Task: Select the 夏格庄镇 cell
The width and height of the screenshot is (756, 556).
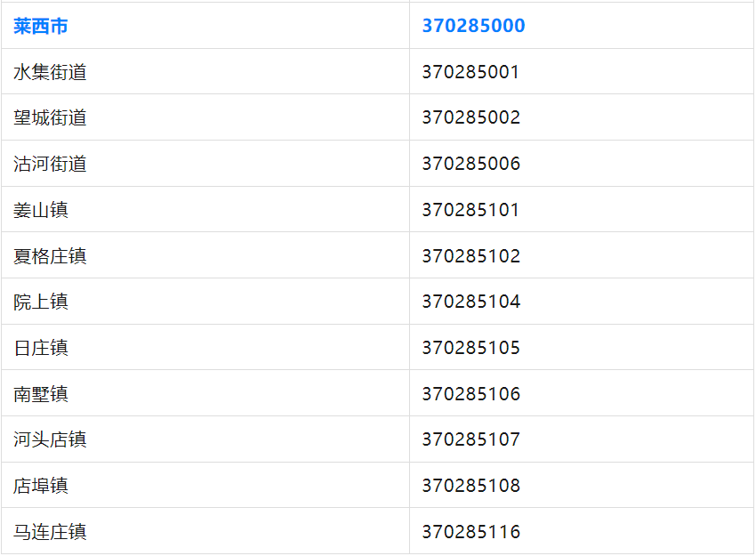Action: point(50,256)
